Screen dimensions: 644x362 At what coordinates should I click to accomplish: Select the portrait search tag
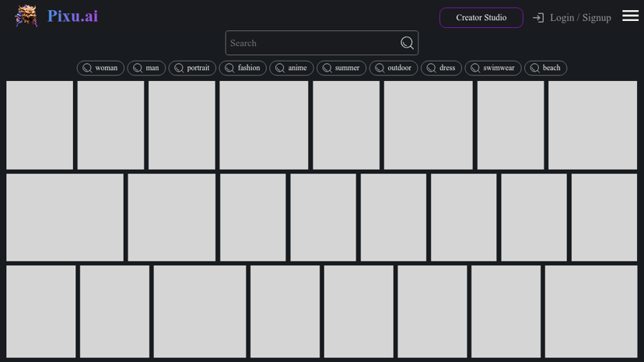(192, 68)
